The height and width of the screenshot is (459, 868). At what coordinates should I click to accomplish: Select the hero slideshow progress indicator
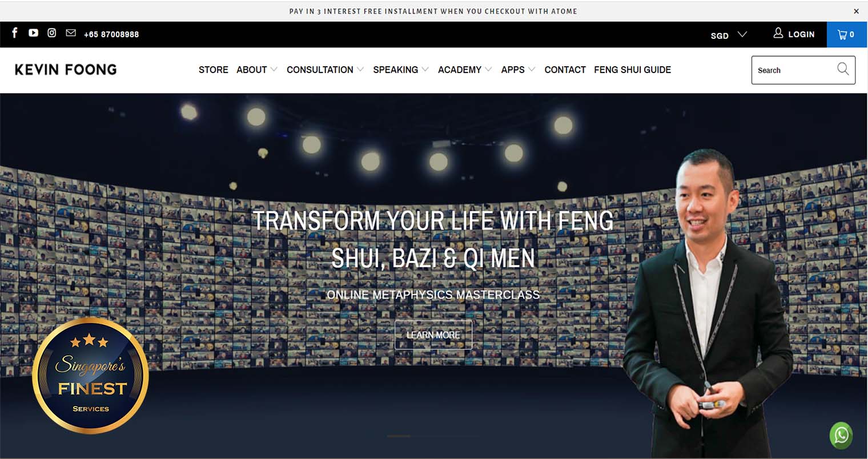point(433,436)
